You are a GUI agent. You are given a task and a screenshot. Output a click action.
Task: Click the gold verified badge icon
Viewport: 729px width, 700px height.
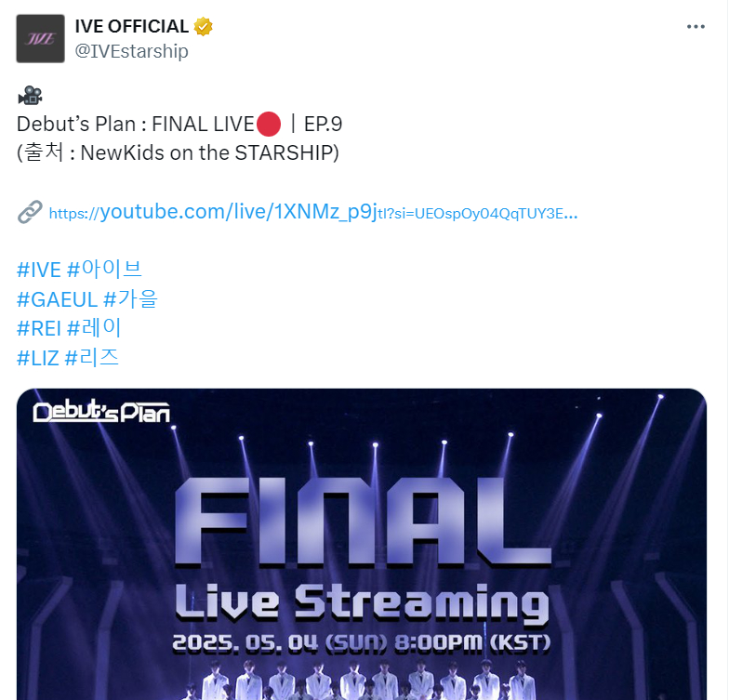click(x=203, y=26)
